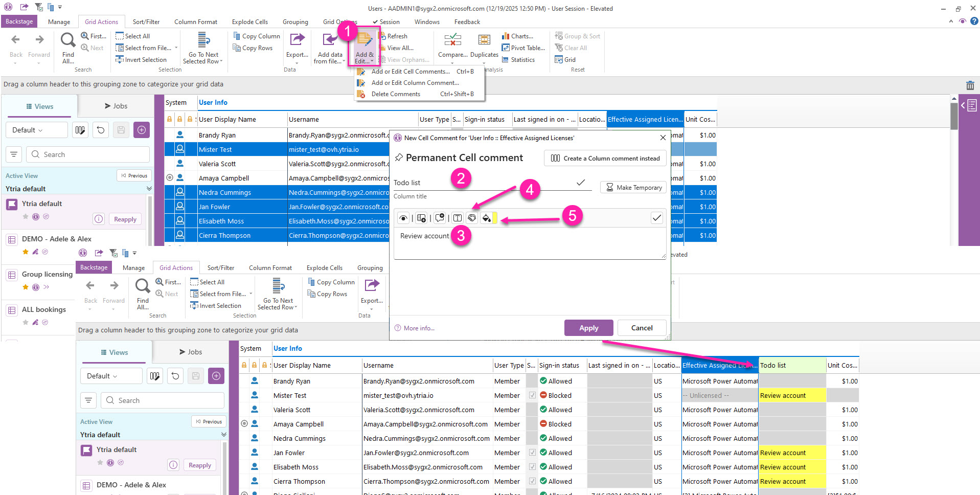This screenshot has width=980, height=495.
Task: Click the trash icon in grouping zone
Action: point(970,85)
